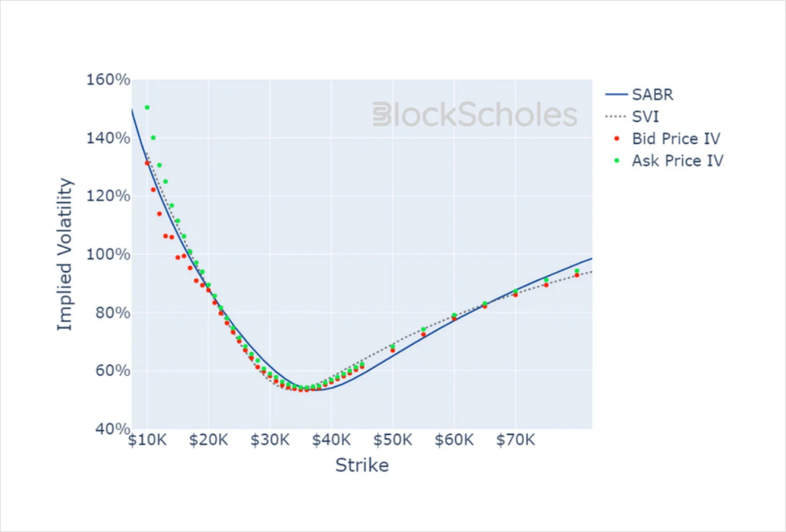Click the red Bid Price legend dot
This screenshot has height=532, width=786.
point(616,139)
